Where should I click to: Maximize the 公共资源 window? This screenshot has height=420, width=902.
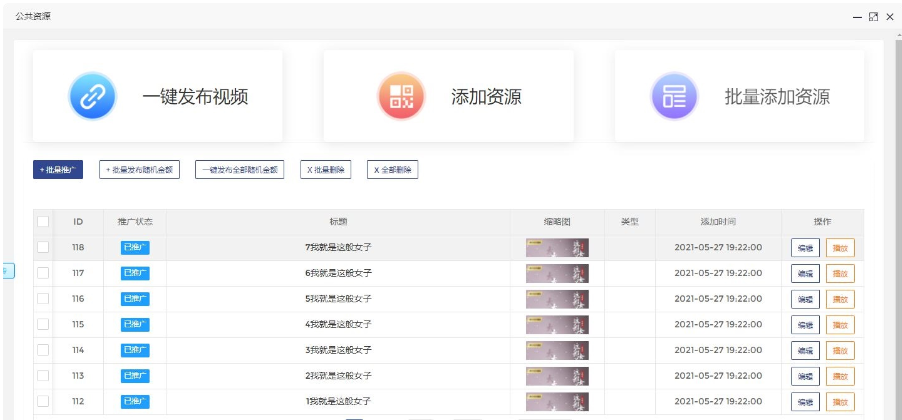pyautogui.click(x=873, y=17)
